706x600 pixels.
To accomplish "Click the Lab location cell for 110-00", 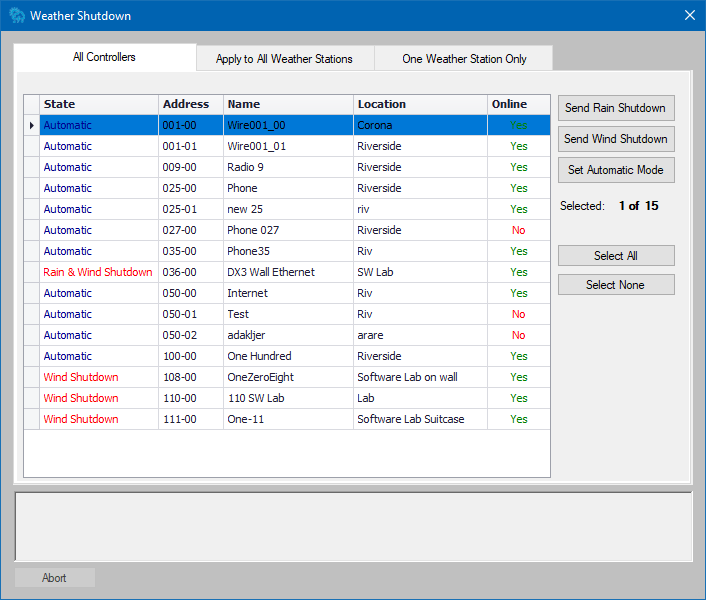I will 421,398.
